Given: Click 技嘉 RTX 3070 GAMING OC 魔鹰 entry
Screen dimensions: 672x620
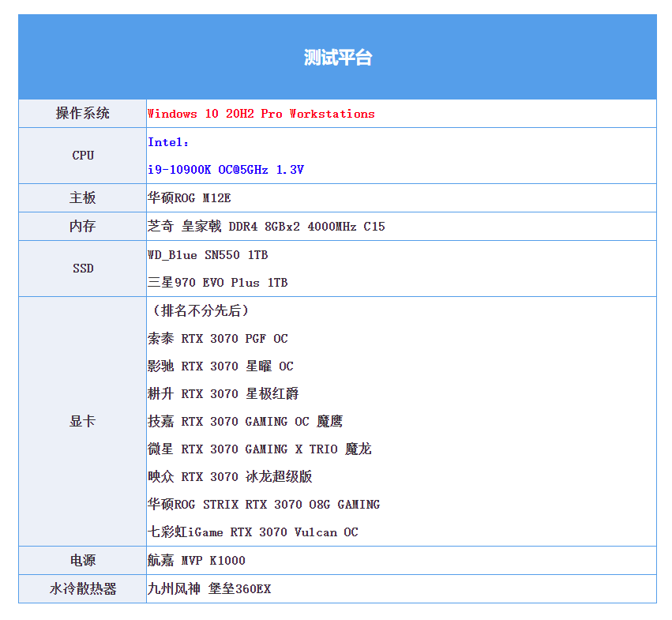Looking at the screenshot, I should coord(245,421).
